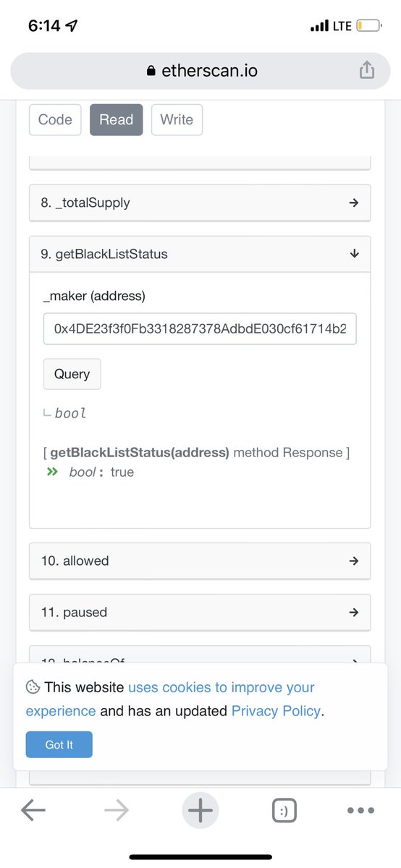Screen dimensions: 401x868
Task: Expand the 8. _totalSupply section
Action: (x=200, y=203)
